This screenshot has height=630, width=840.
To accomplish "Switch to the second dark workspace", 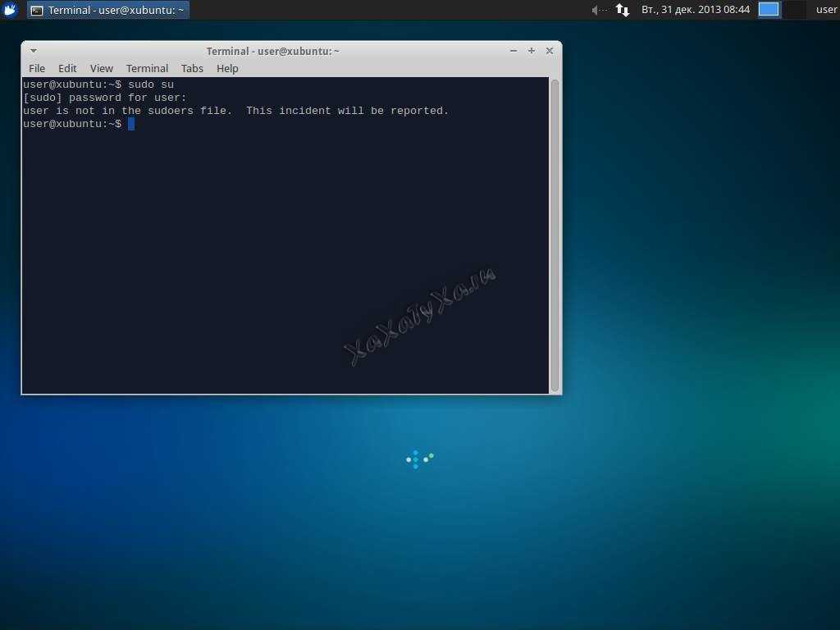I will pyautogui.click(x=793, y=10).
